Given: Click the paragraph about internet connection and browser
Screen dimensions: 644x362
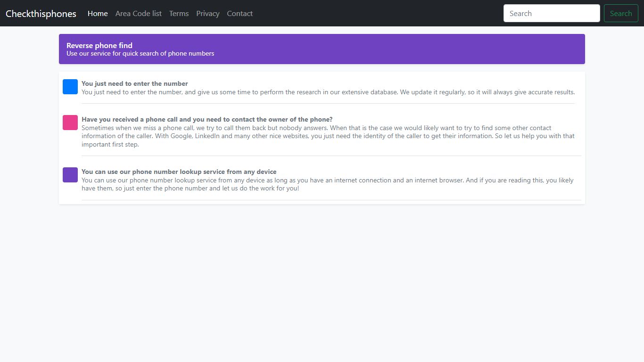Looking at the screenshot, I should (x=328, y=184).
